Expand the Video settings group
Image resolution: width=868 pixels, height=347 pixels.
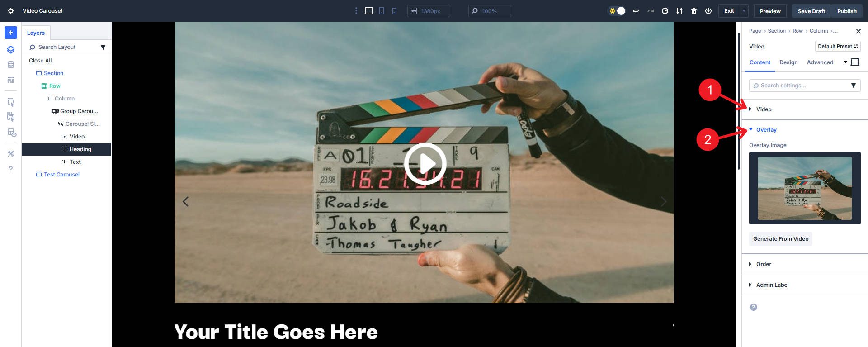pyautogui.click(x=764, y=109)
